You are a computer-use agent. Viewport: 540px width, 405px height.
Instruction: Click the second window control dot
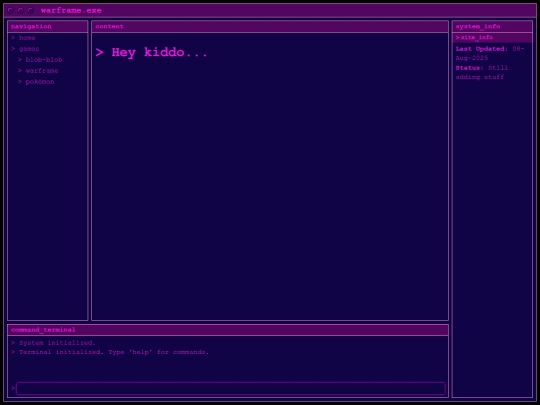click(x=21, y=10)
